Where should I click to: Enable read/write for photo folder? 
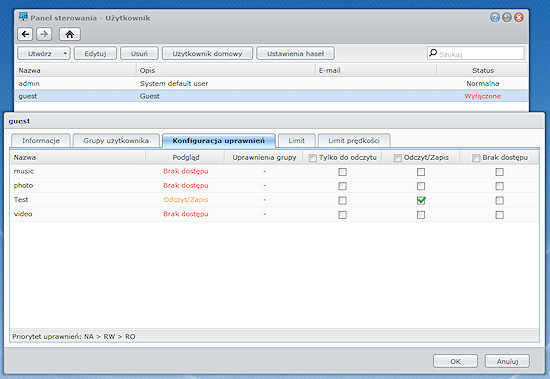pos(421,186)
